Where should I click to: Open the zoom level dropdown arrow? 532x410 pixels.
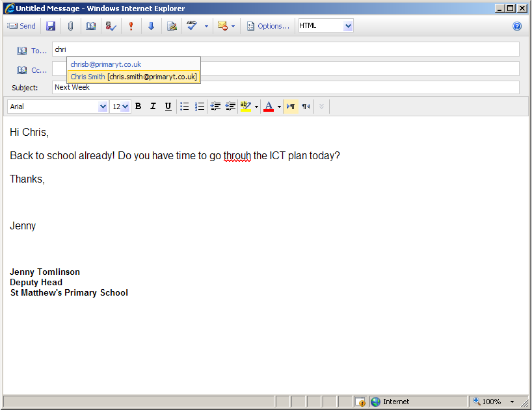[x=512, y=402]
